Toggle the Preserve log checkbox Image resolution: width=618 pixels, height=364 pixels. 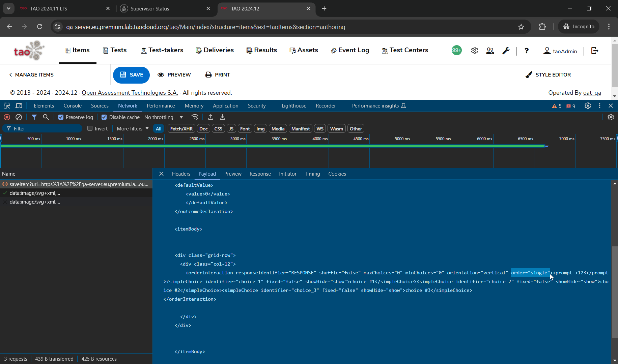click(61, 117)
